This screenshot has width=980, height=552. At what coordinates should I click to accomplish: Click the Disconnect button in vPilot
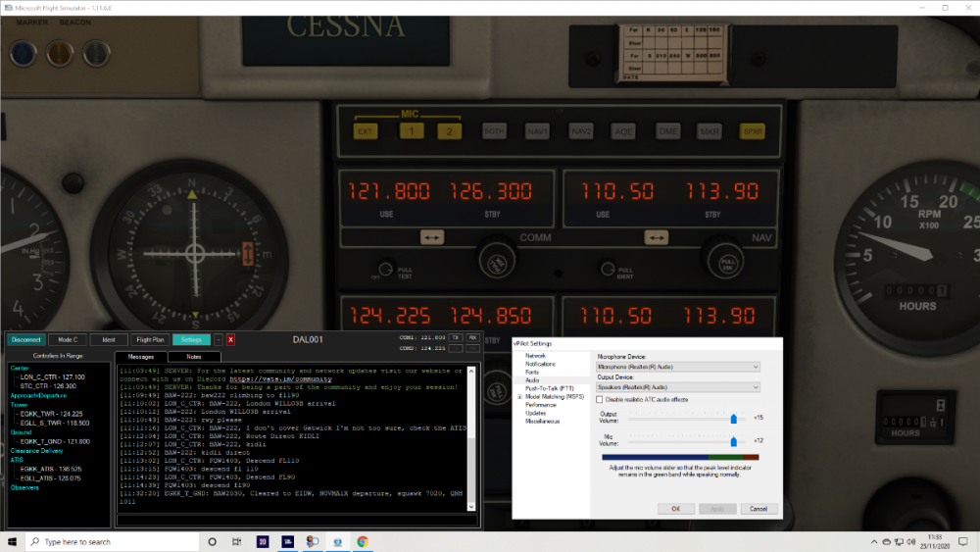(x=26, y=339)
